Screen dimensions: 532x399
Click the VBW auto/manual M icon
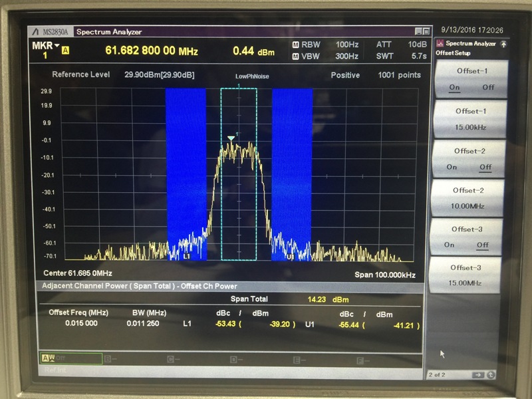pyautogui.click(x=295, y=56)
